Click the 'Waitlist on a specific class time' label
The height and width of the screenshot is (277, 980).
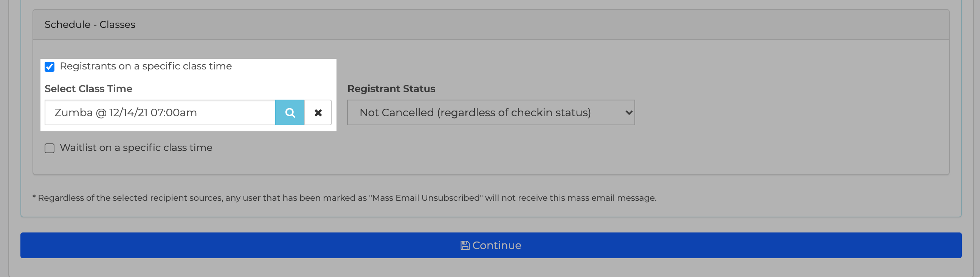click(136, 148)
